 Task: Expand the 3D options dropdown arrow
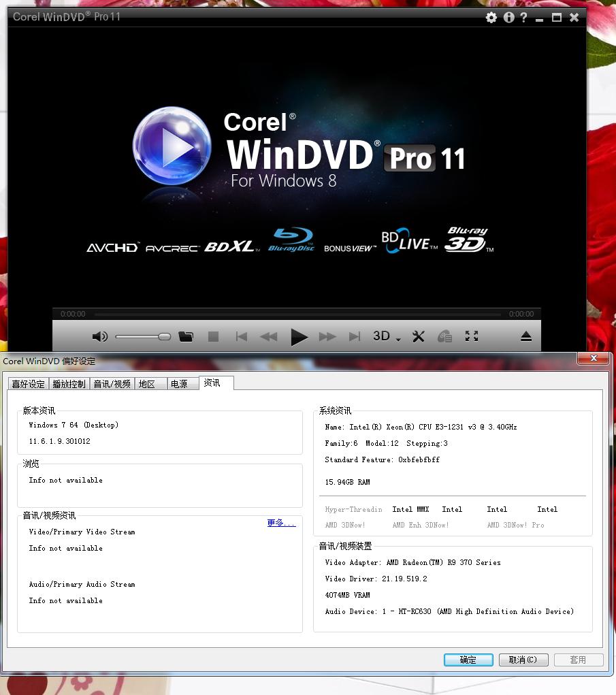(x=398, y=340)
